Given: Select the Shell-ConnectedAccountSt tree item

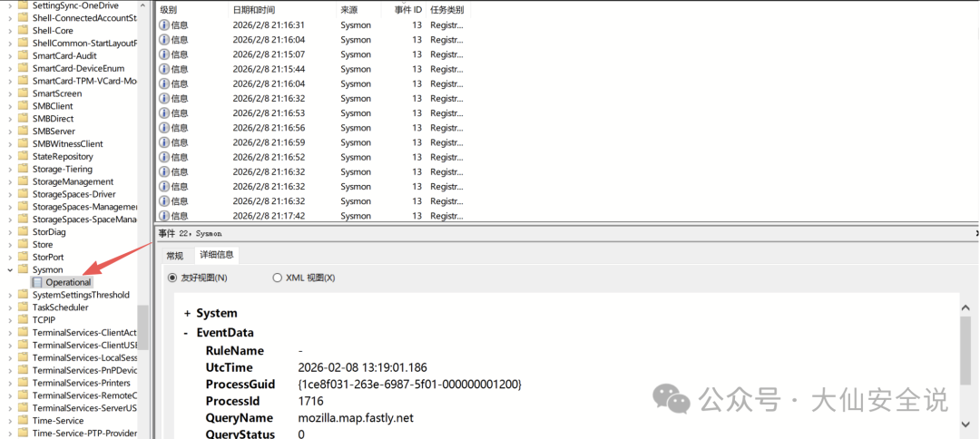Looking at the screenshot, I should [x=84, y=18].
